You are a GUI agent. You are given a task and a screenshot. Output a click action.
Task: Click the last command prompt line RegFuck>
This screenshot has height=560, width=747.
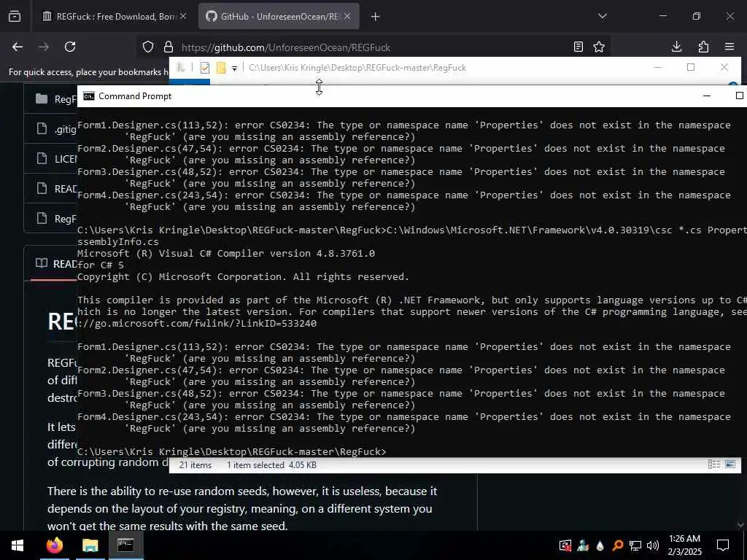(231, 451)
